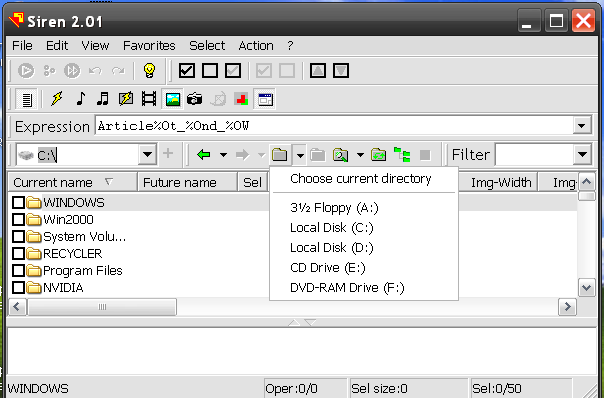Image resolution: width=604 pixels, height=398 pixels.
Task: Click the green back arrow
Action: [x=203, y=155]
